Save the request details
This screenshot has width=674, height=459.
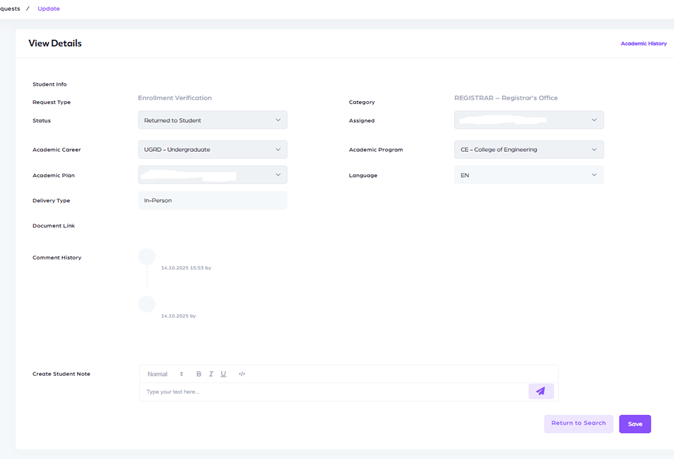tap(634, 424)
